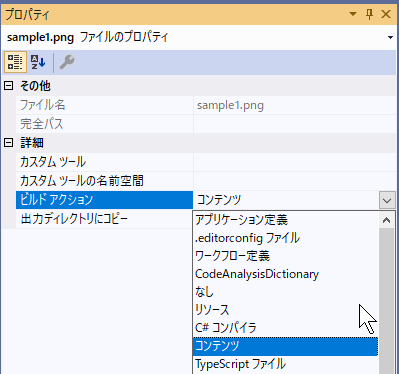Click the empty 完全パス value field
Viewport: 399px width, 374px height.
[x=295, y=124]
